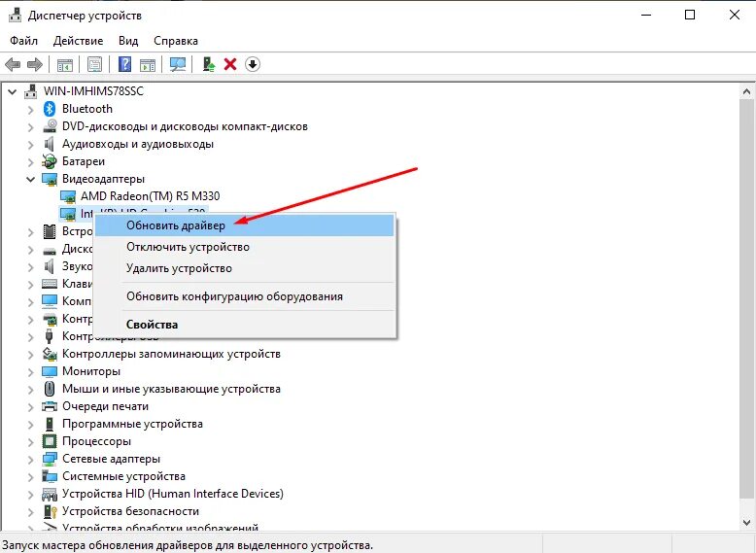The height and width of the screenshot is (553, 756).
Task: Minimize the Диспетчер устройств window
Action: pyautogui.click(x=646, y=15)
